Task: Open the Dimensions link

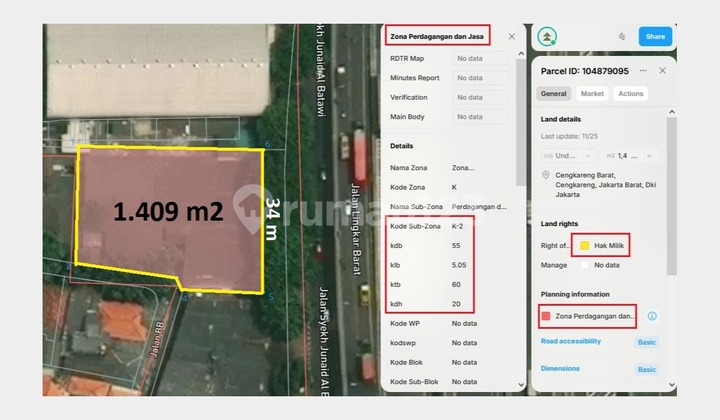Action: click(560, 368)
